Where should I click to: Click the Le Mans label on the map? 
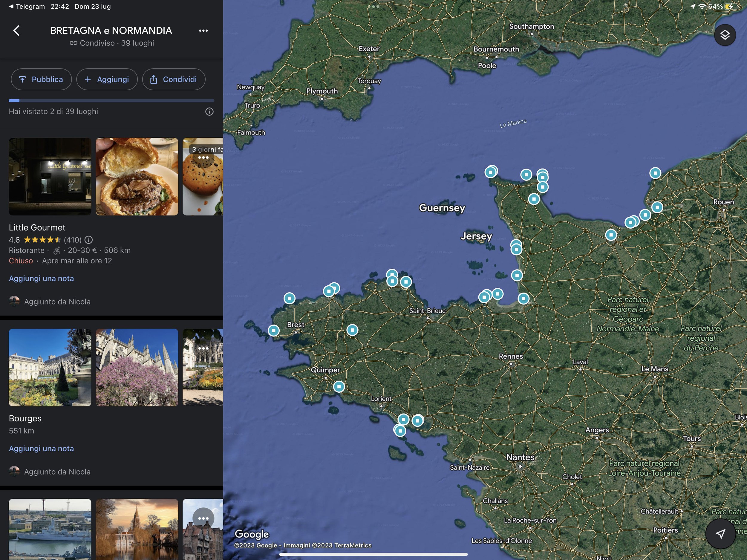click(655, 369)
